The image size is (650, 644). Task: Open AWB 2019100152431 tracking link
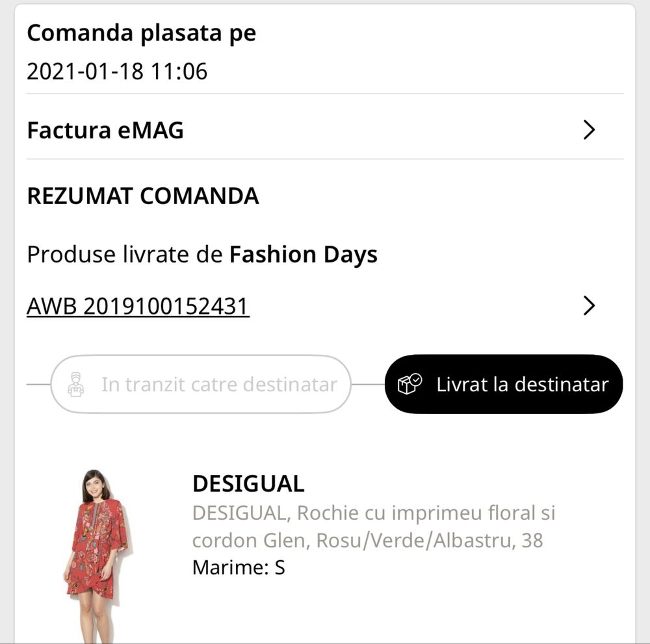pyautogui.click(x=138, y=306)
